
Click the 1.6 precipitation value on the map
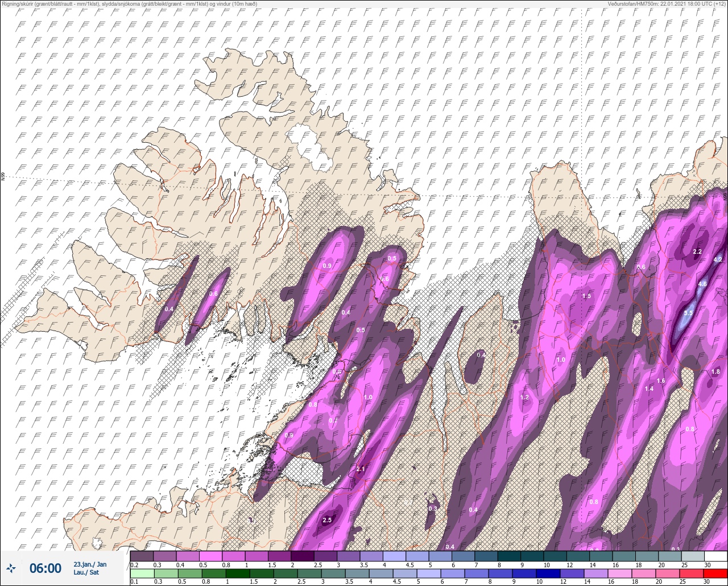[x=661, y=381]
